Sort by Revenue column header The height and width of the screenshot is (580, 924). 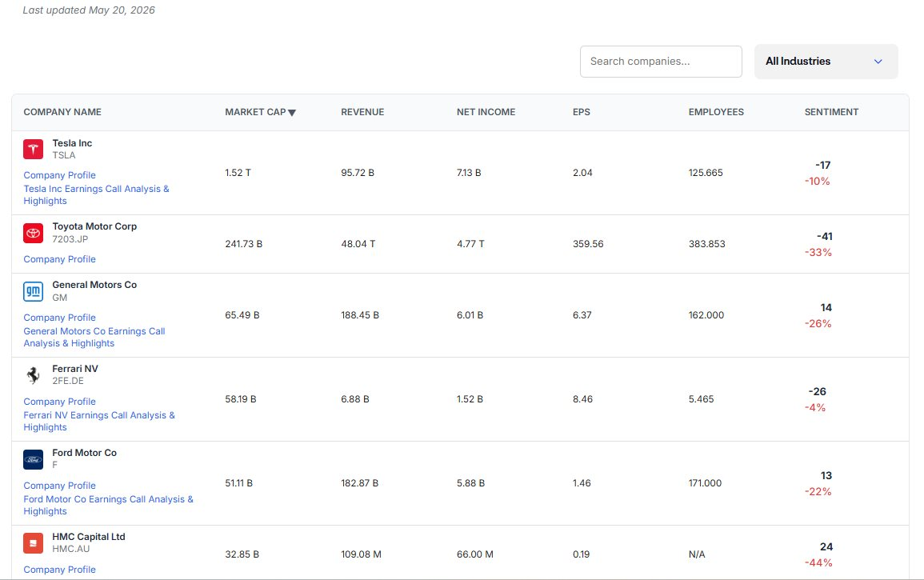(362, 112)
